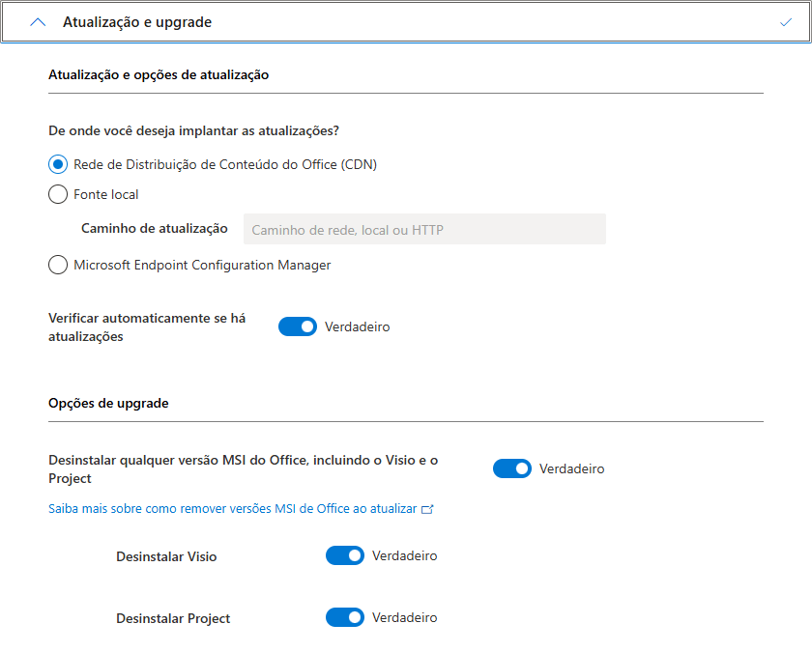This screenshot has width=812, height=652.
Task: Select the Fonte local radio option
Action: 58,194
